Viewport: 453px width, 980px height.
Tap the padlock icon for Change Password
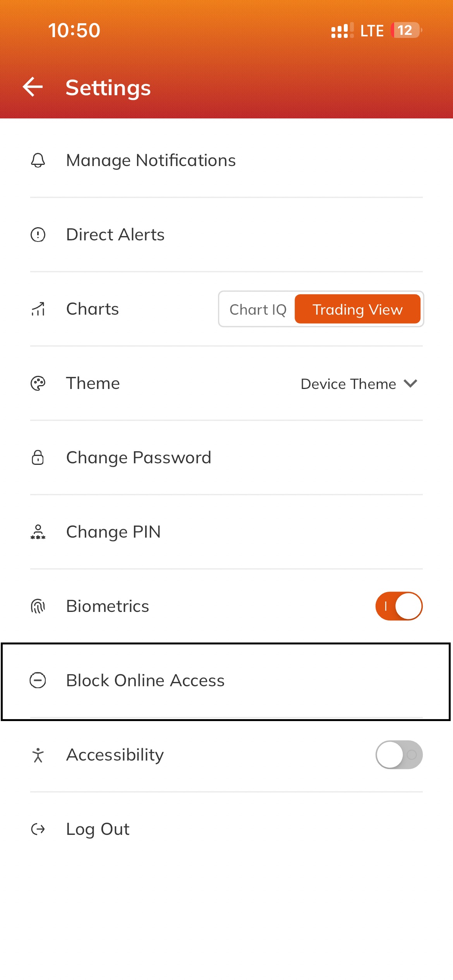(38, 457)
